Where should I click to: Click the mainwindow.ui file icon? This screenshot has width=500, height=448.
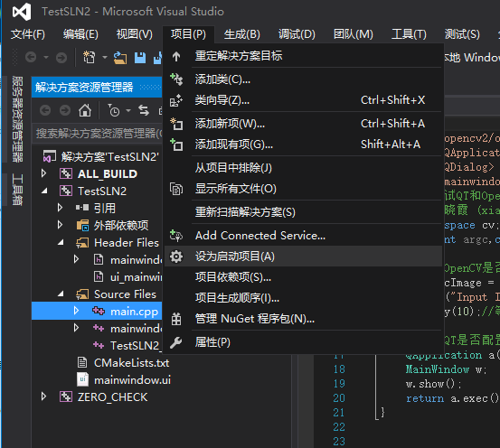tap(82, 379)
